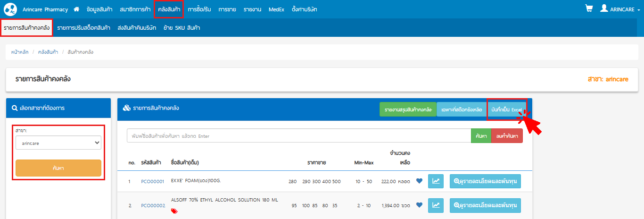Viewport: 644px width, 219px height.
Task: Select the ย้าย SKU สินค้า tab
Action: tap(182, 28)
